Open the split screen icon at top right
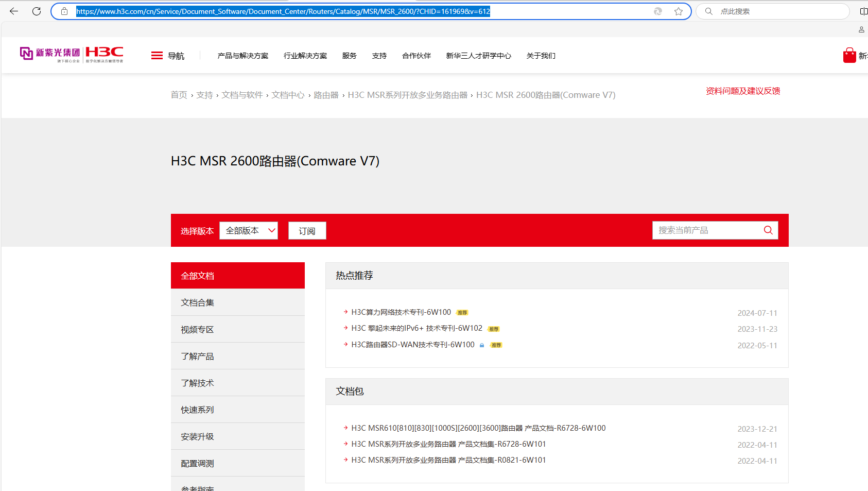 pos(863,11)
